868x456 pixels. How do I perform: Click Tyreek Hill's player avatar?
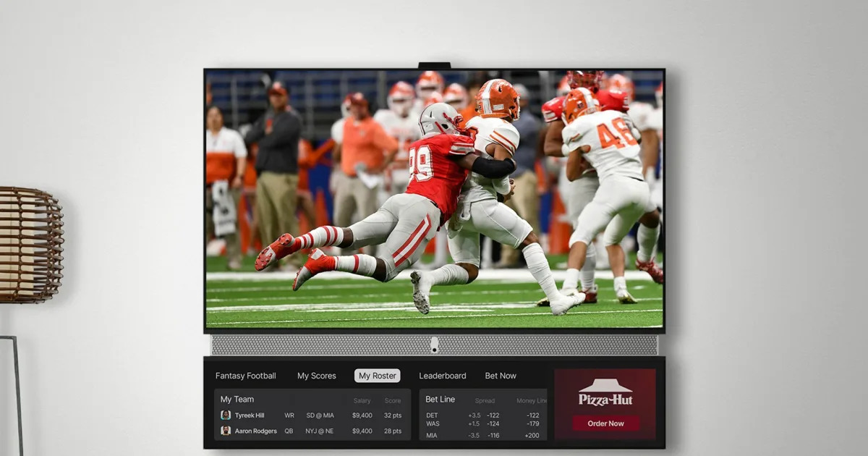coord(226,415)
